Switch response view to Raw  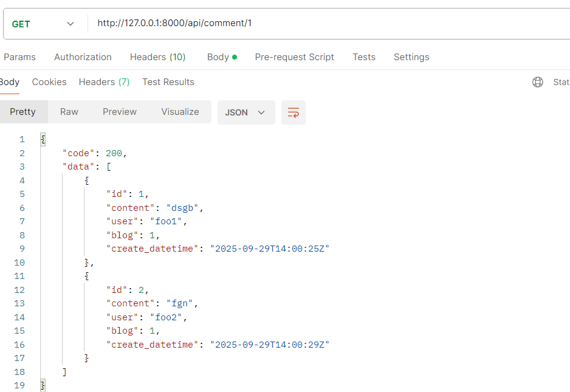(x=69, y=112)
